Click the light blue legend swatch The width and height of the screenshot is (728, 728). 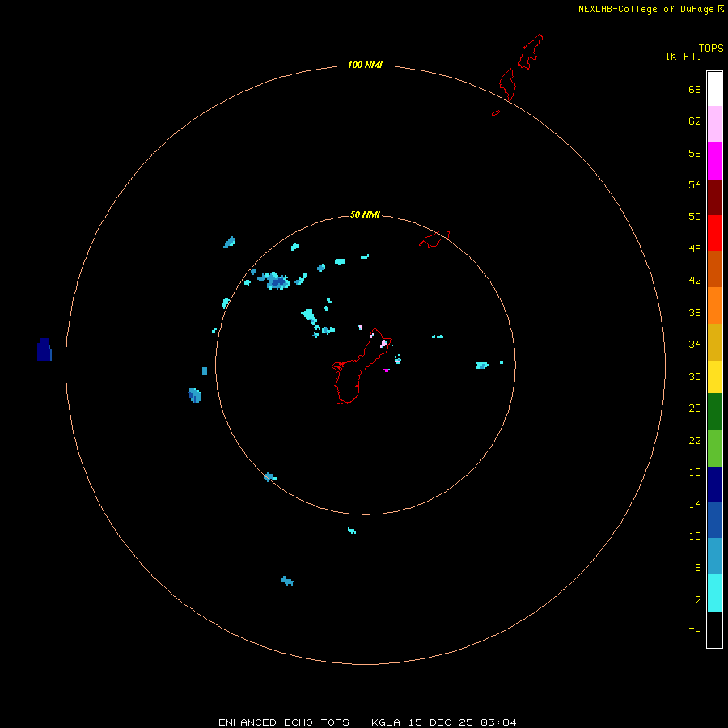714,557
